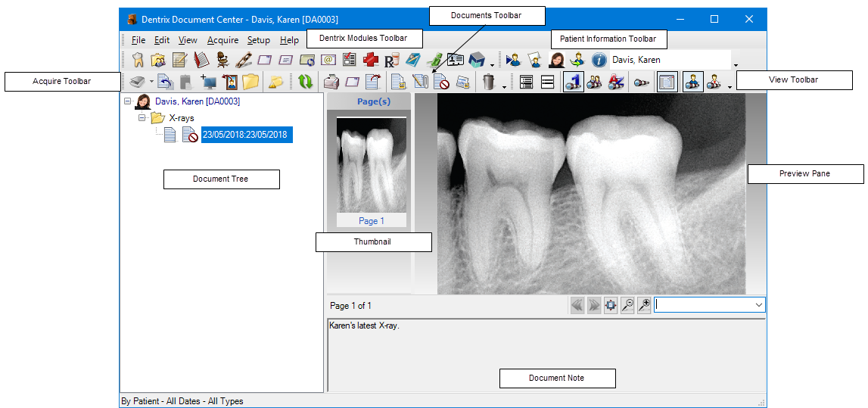Click the blue pad with clock icon
868x408 pixels.
(307, 59)
